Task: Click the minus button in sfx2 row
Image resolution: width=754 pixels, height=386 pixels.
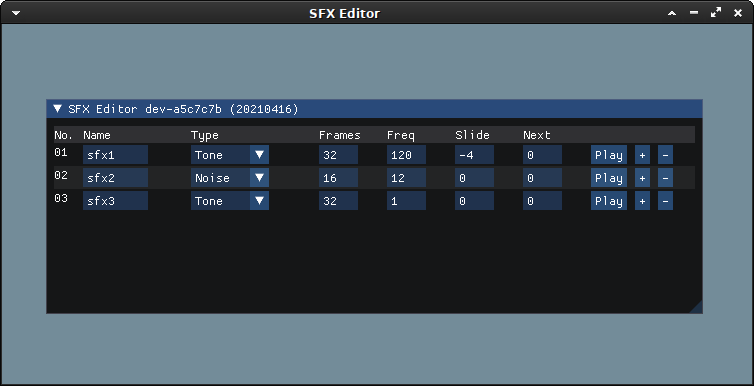Action: 665,178
